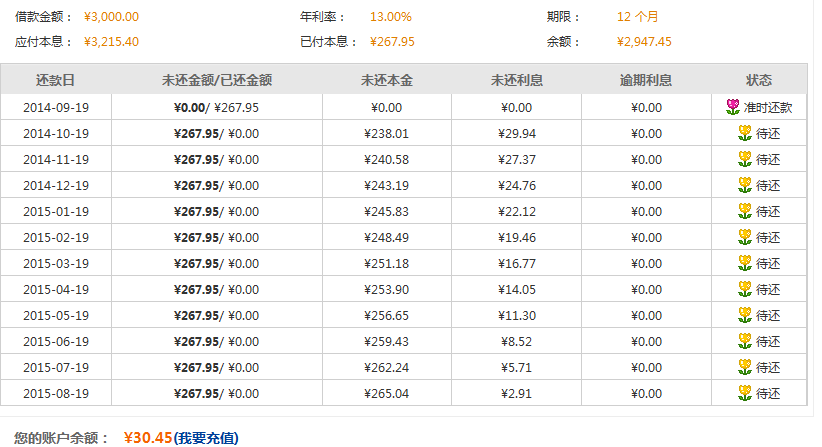Click the yellow flower icon for 2015-05-19
Viewport: 822px width, 447px height.
tap(744, 315)
